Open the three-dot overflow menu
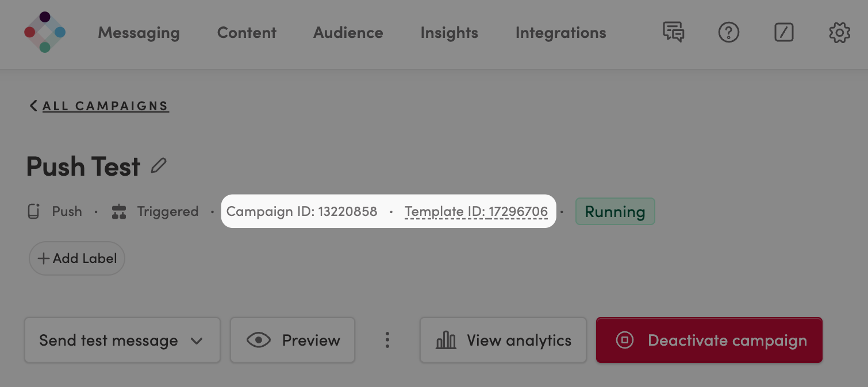The height and width of the screenshot is (387, 868). point(387,340)
